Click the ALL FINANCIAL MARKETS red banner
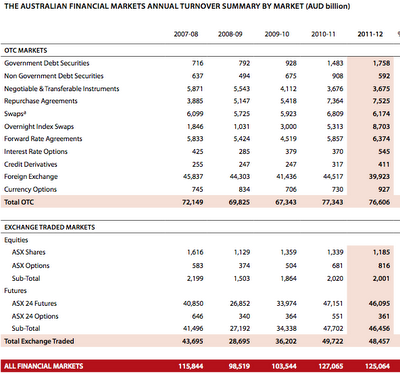 [x=200, y=366]
